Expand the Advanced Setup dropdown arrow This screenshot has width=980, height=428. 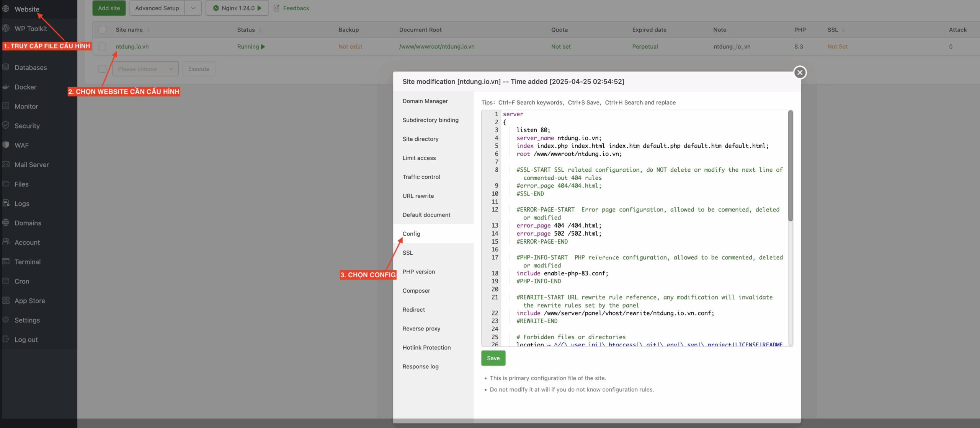pyautogui.click(x=193, y=8)
